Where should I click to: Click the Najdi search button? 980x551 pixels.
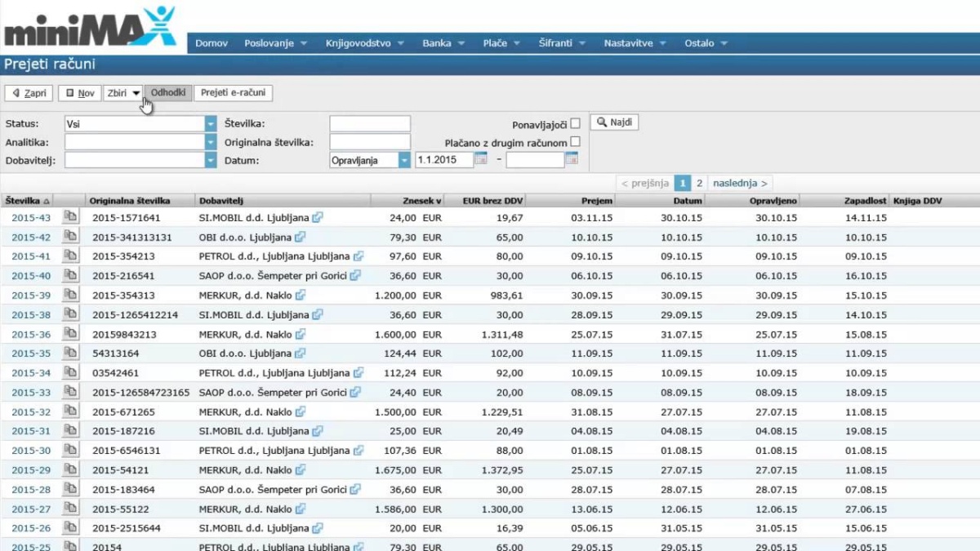click(x=614, y=122)
